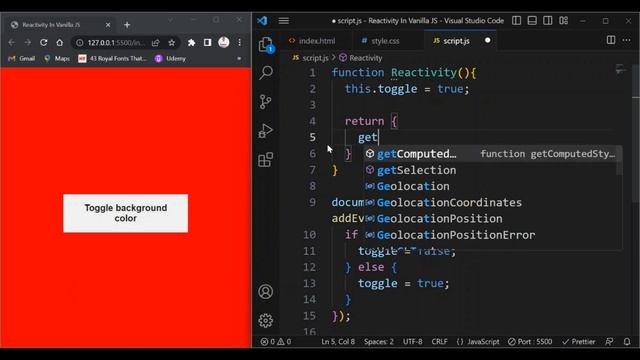Viewport: 640px width, 360px height.
Task: Open the Search view in the activity bar
Action: click(x=266, y=73)
